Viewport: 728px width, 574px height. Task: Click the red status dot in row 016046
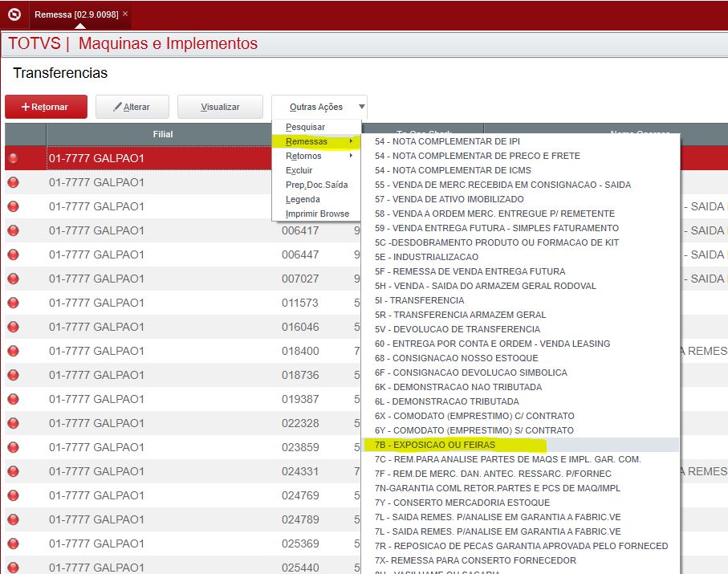coord(14,327)
